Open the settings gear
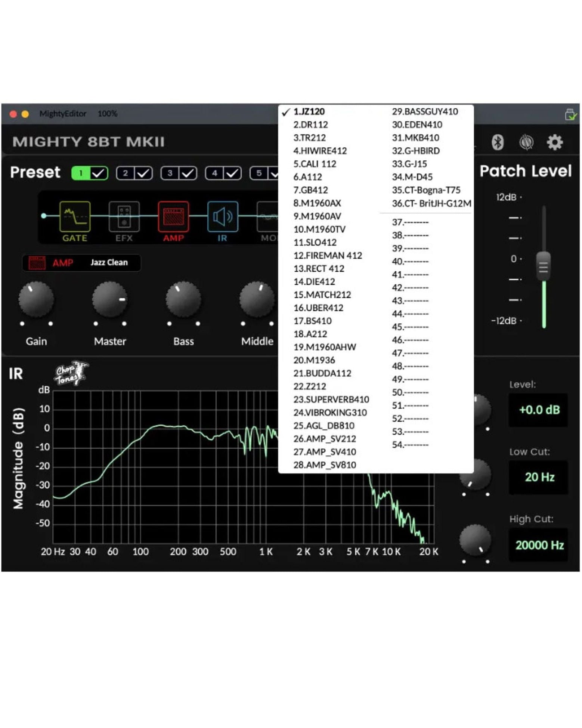This screenshot has height=728, width=582. click(x=555, y=142)
